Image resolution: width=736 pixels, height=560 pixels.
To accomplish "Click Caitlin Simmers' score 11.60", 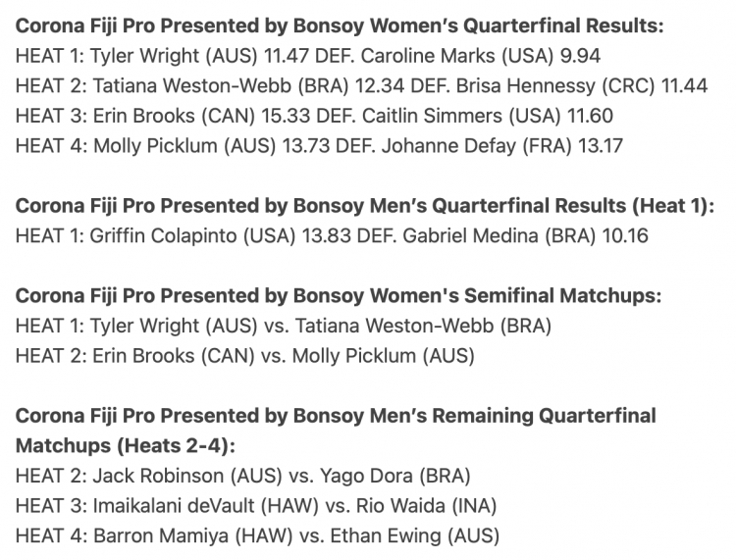I will click(591, 116).
